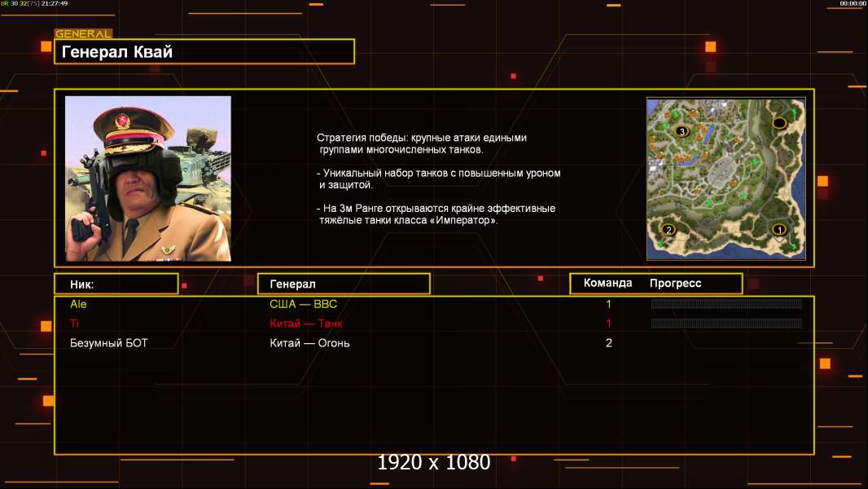Click the 'Генерал' column header
The width and height of the screenshot is (868, 489).
click(x=344, y=284)
